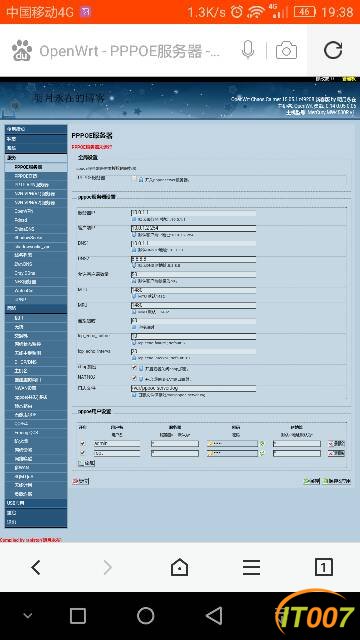Click the save and apply button

click(337, 482)
